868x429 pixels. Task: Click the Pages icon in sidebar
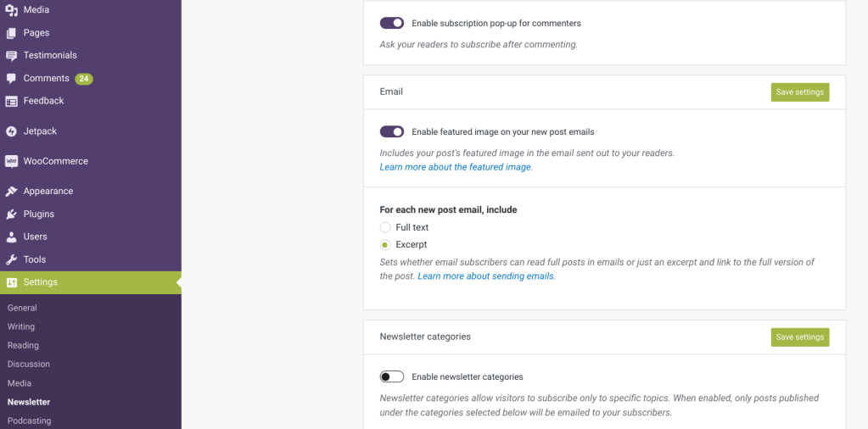(11, 33)
